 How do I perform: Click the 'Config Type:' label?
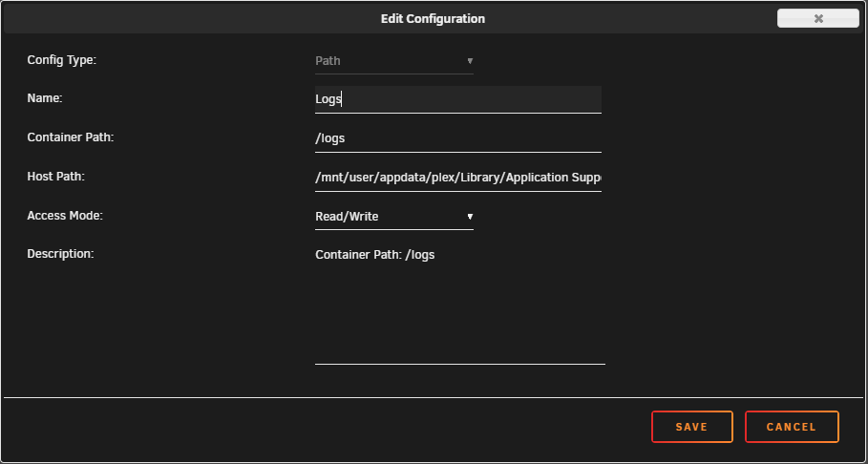point(61,60)
